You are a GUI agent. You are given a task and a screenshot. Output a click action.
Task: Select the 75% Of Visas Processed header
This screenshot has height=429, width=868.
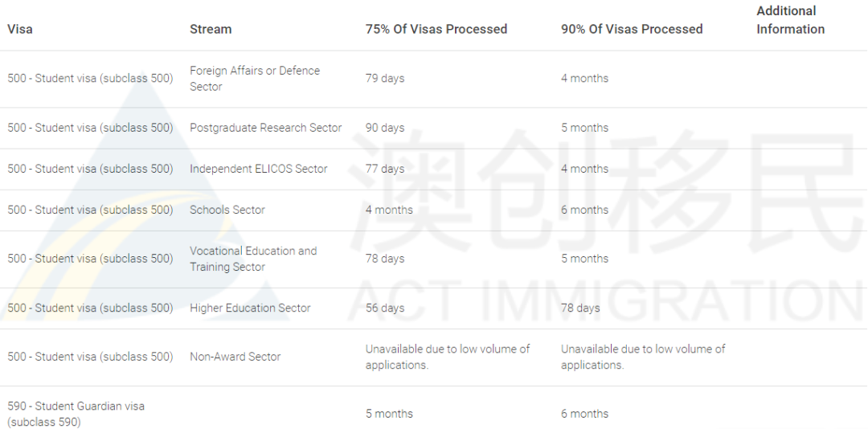click(x=436, y=29)
